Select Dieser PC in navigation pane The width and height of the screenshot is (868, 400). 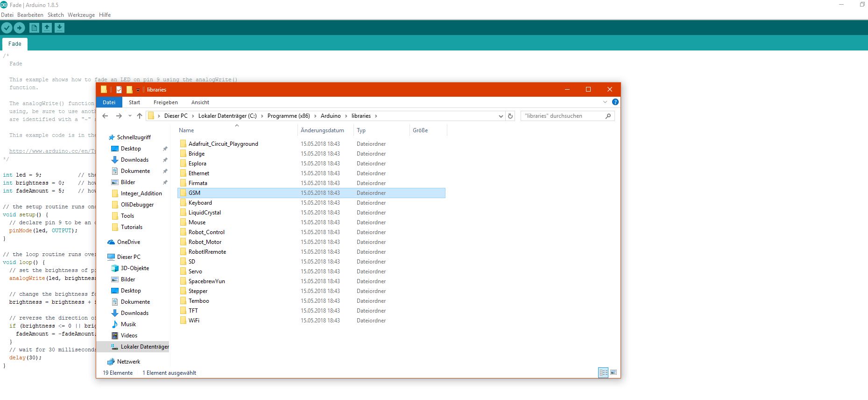coord(128,257)
